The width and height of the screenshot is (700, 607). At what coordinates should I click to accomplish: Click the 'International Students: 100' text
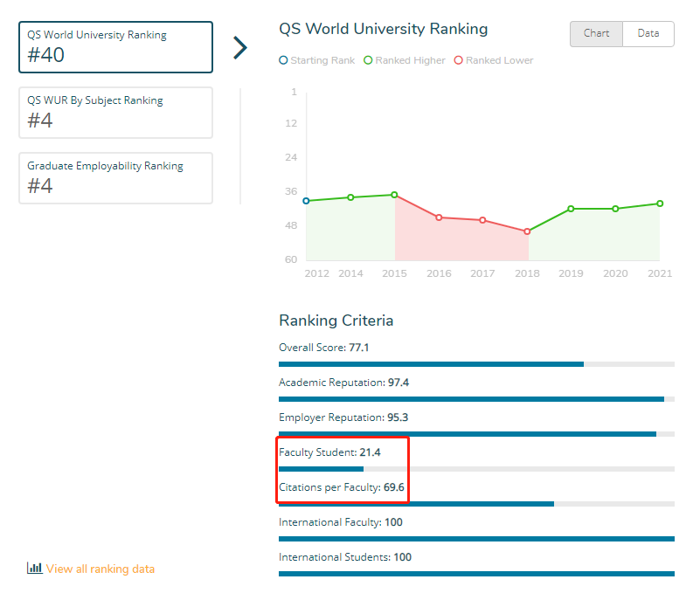point(345,557)
